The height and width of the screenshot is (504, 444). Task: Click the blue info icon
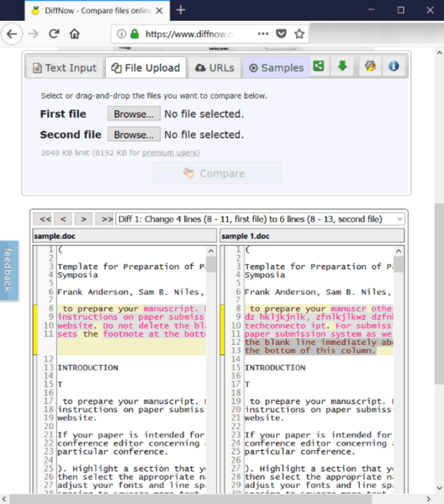pyautogui.click(x=394, y=67)
